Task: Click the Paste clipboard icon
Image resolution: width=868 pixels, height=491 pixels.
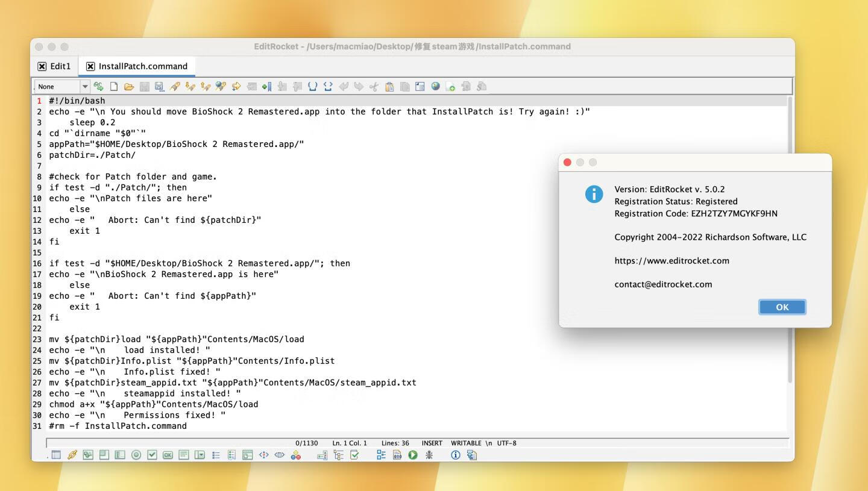Action: coord(389,86)
